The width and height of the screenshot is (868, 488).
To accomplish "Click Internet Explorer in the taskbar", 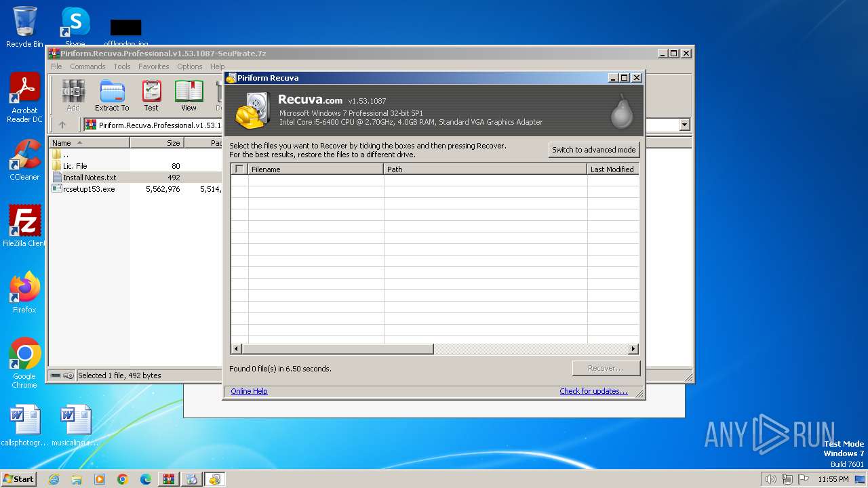I will [x=54, y=479].
